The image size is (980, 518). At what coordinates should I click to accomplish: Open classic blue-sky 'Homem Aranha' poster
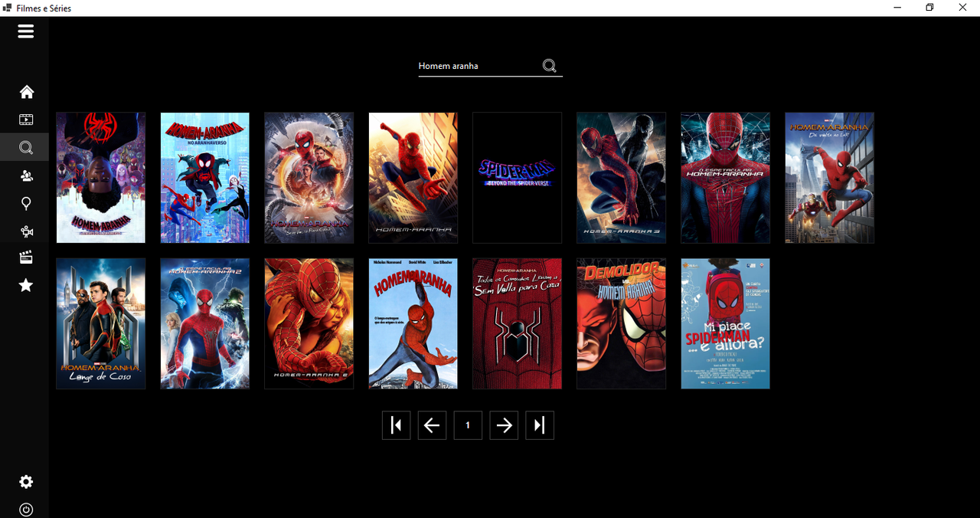413,323
